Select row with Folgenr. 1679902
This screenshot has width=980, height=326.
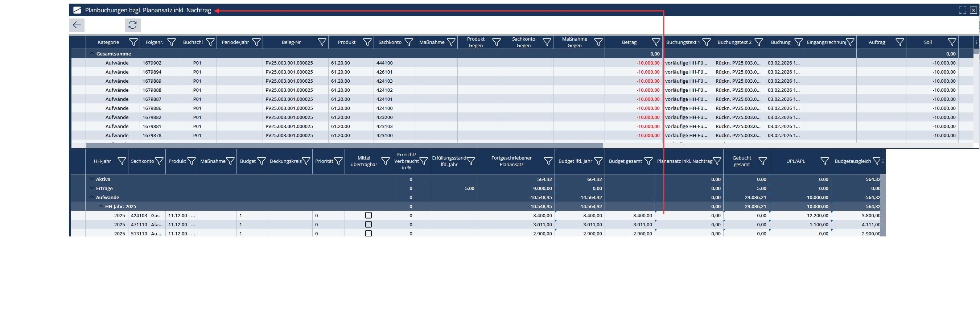152,63
